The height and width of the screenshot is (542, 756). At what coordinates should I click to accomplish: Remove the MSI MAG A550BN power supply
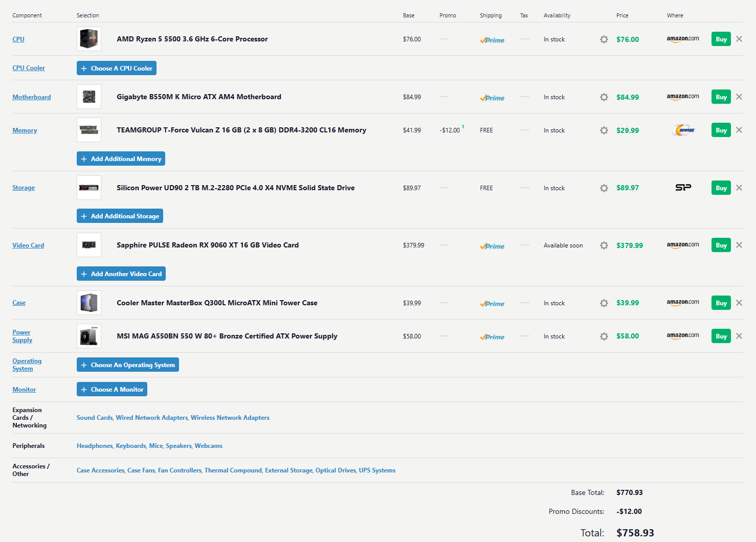[x=739, y=336]
